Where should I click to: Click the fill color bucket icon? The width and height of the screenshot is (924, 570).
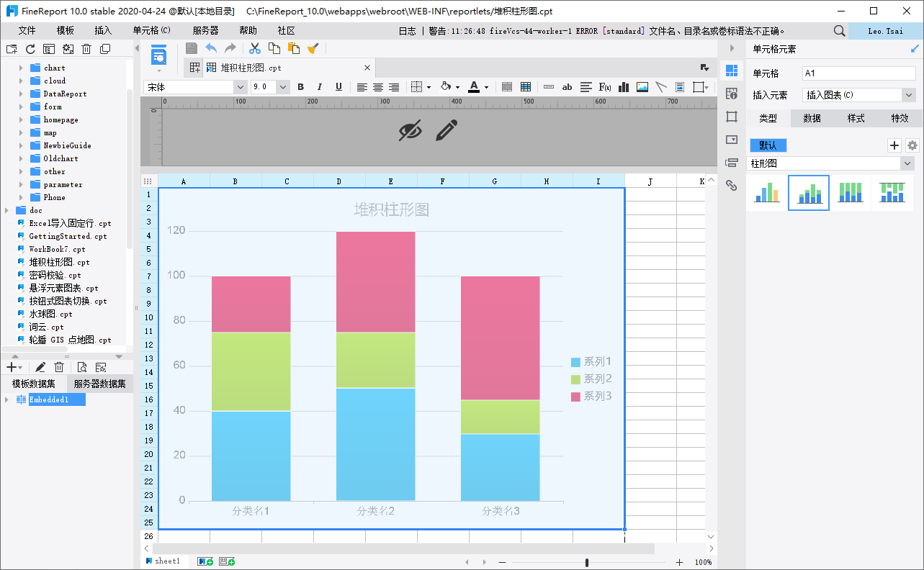click(x=445, y=87)
